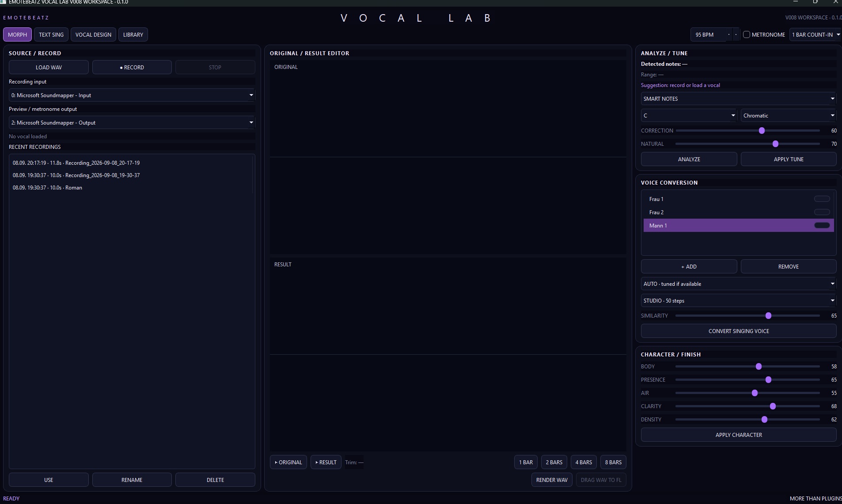Click the RESULT waveform area

tap(448, 355)
